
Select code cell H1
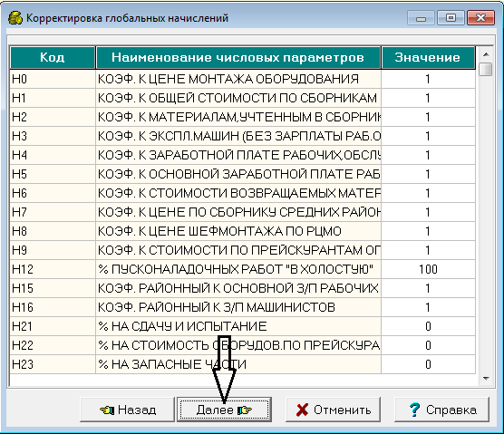(53, 98)
